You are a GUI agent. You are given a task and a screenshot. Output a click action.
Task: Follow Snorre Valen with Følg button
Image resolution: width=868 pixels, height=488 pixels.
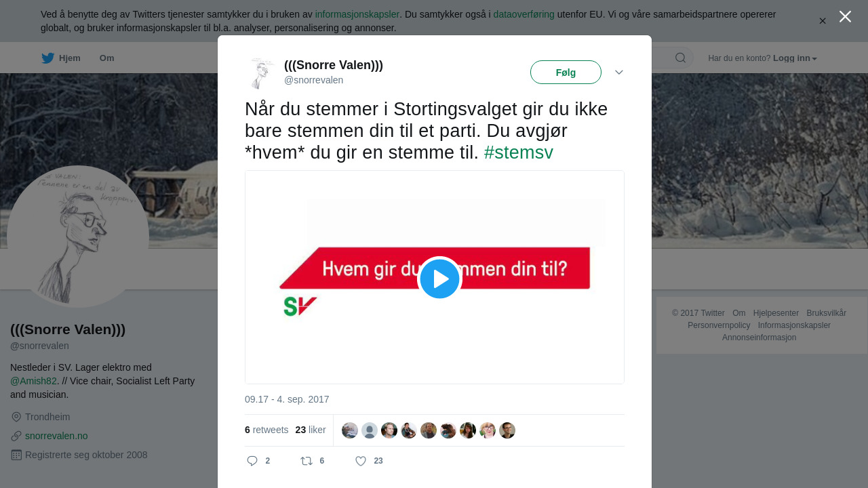566,73
